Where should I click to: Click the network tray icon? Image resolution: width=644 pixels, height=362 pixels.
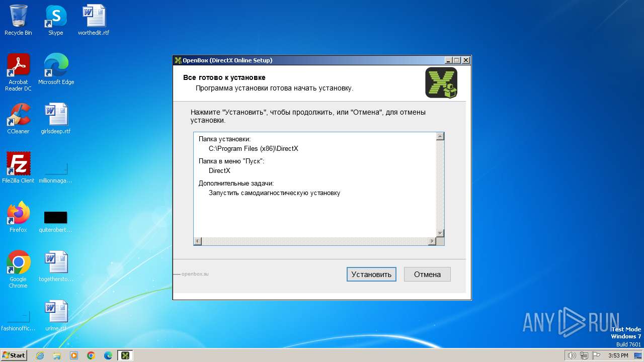(584, 356)
